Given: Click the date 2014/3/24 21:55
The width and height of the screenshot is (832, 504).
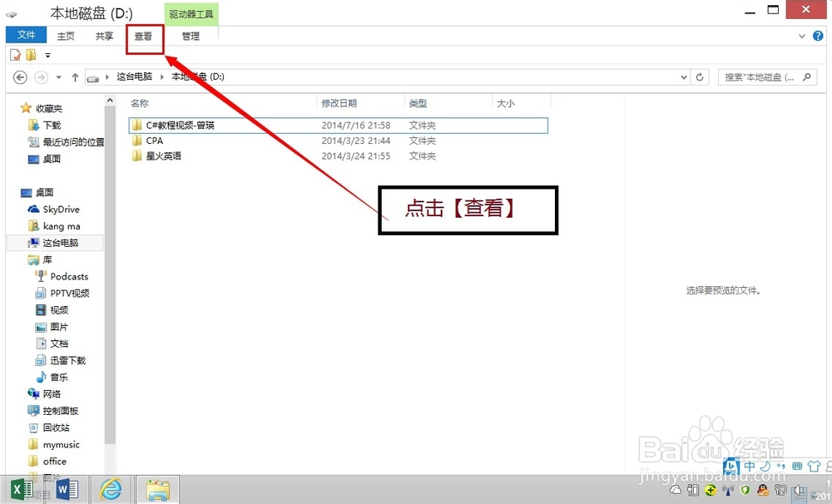Looking at the screenshot, I should (356, 156).
